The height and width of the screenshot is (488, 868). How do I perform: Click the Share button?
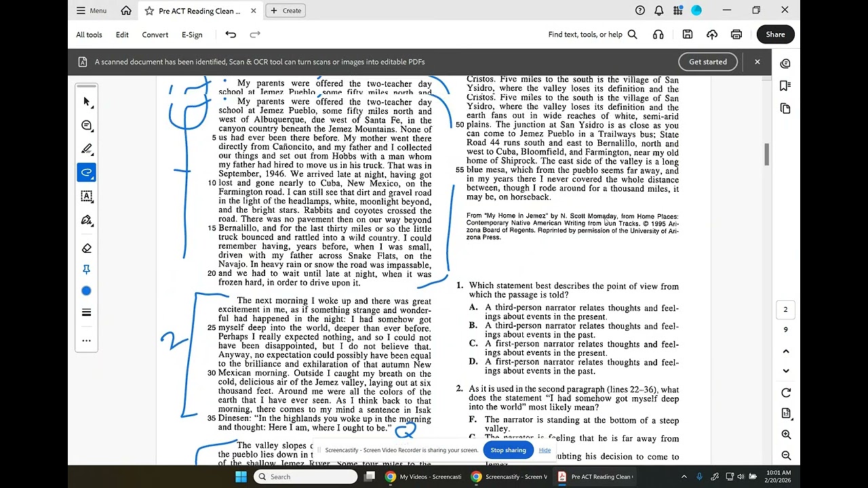click(x=775, y=35)
